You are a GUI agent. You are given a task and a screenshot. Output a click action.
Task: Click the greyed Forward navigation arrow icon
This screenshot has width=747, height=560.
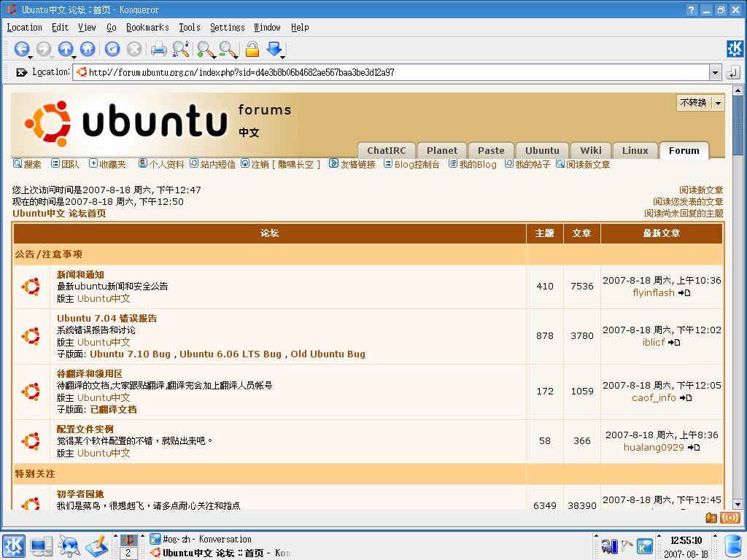point(44,49)
